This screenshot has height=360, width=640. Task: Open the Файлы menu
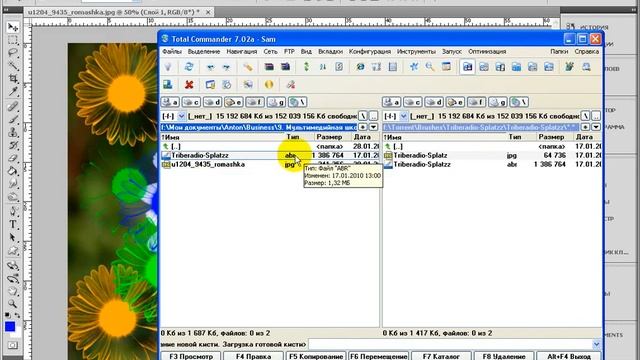(x=172, y=51)
